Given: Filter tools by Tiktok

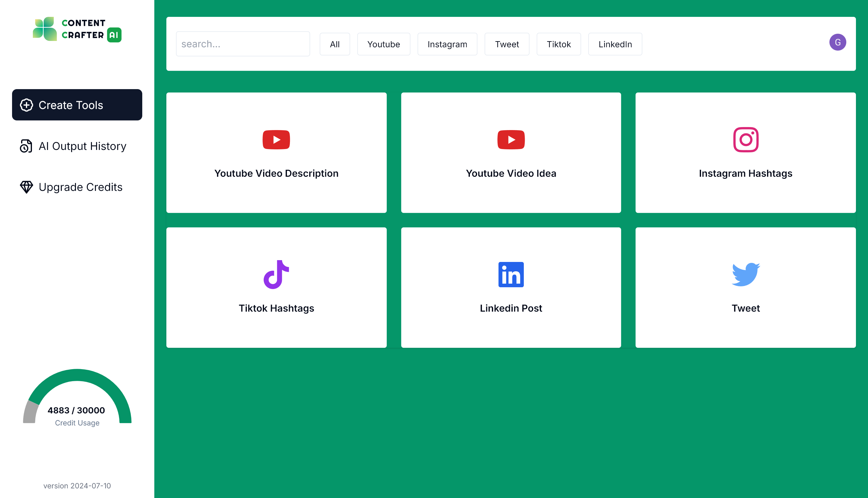Looking at the screenshot, I should [x=558, y=44].
